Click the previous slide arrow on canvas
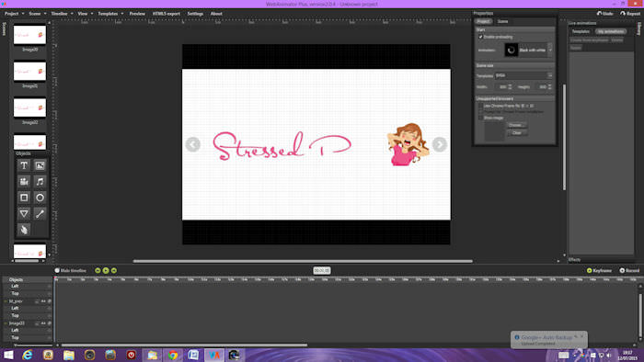 point(192,144)
